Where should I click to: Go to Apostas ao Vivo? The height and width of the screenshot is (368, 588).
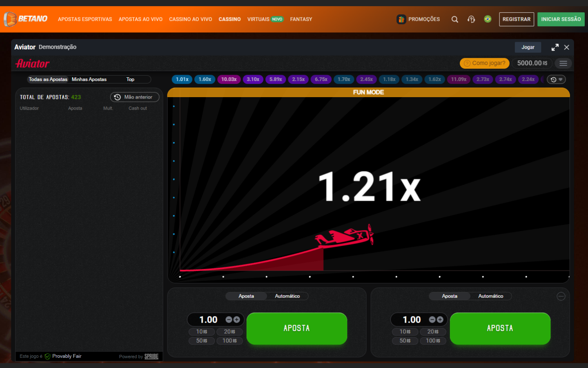[x=140, y=19]
